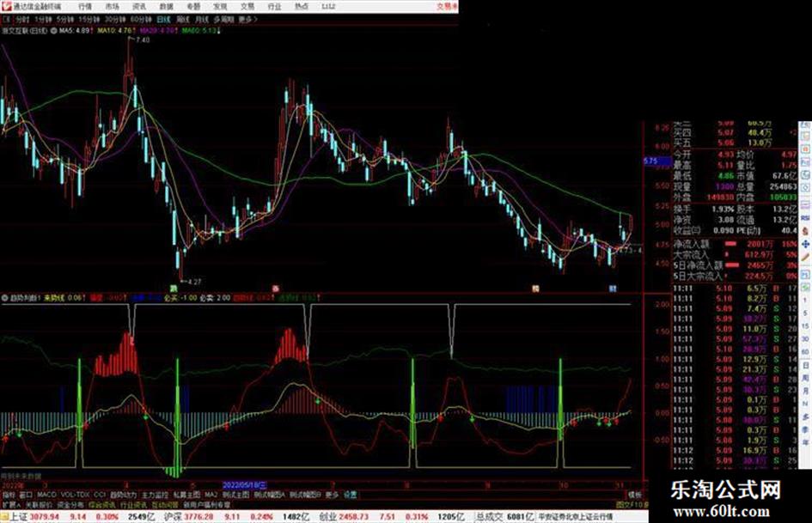This screenshot has width=812, height=523.
Task: Click the 通达信 app logo icon
Action: click(6, 6)
